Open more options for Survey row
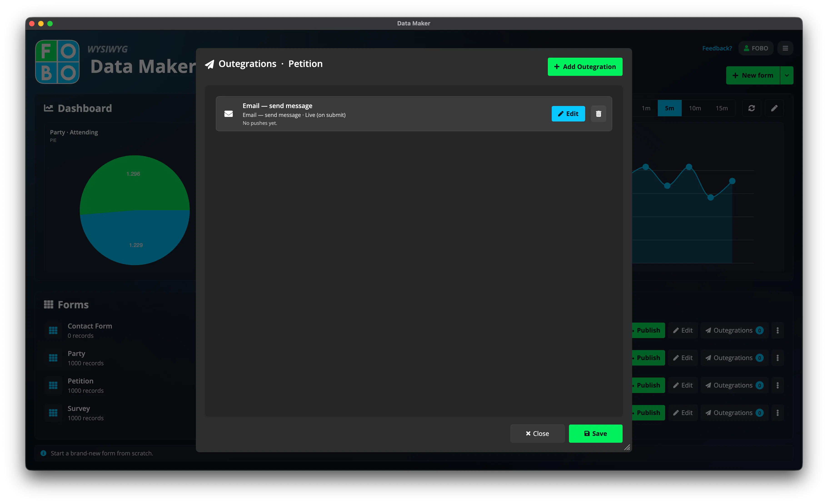The height and width of the screenshot is (504, 828). [x=777, y=413]
